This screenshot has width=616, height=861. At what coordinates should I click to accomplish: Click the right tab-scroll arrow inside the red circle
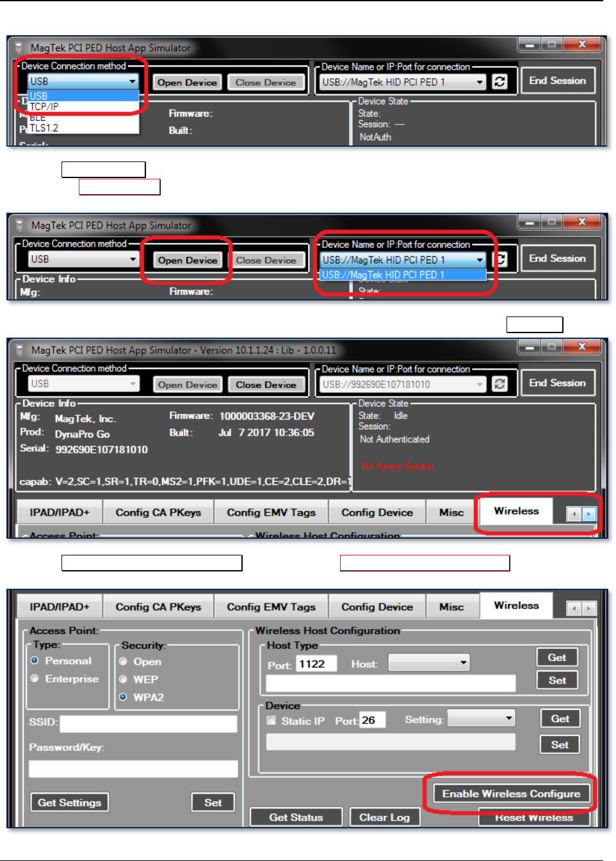pos(589,514)
